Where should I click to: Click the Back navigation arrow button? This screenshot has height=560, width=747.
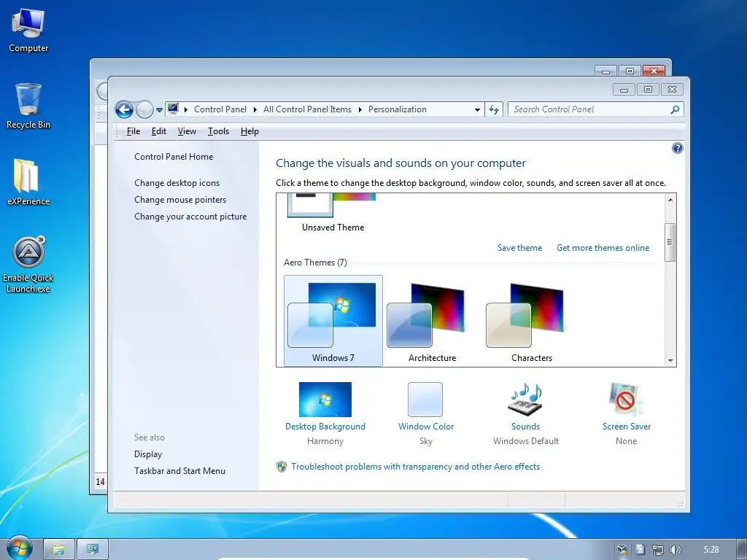124,110
